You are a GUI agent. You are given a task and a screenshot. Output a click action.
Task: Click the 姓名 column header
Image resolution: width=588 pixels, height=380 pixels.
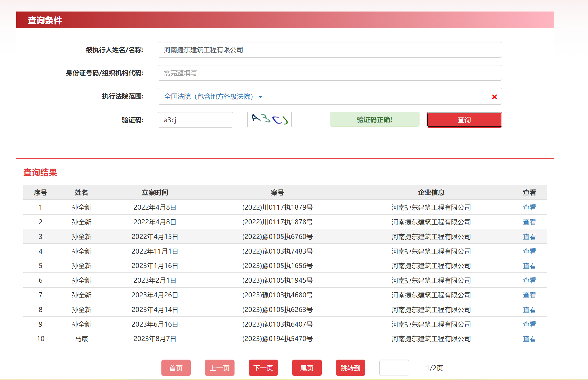coord(81,193)
